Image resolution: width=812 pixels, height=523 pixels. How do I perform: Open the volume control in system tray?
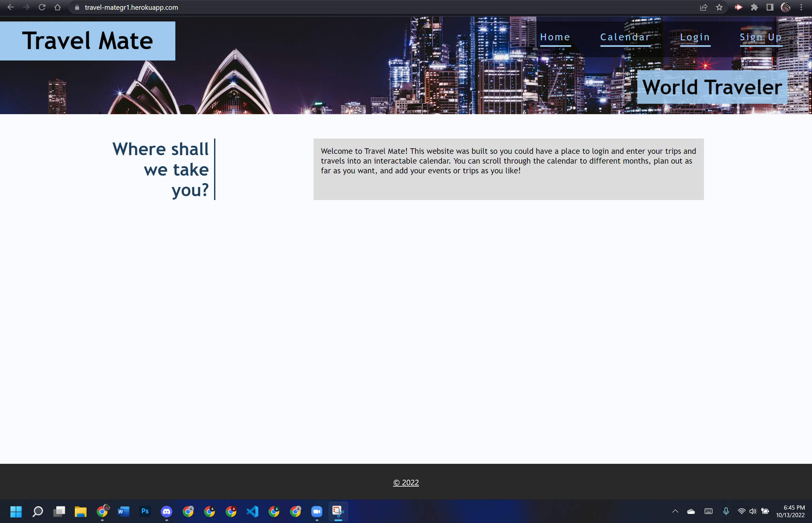[x=752, y=511]
